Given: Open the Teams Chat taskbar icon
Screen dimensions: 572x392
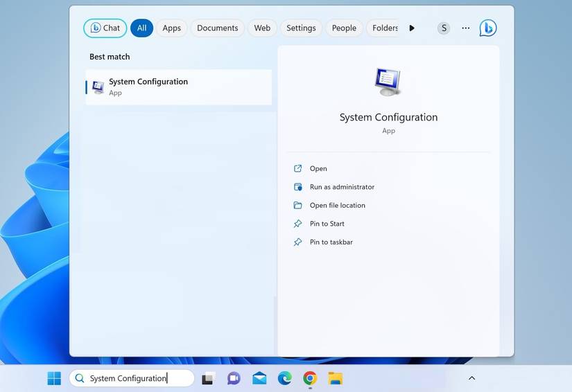Looking at the screenshot, I should click(x=234, y=378).
